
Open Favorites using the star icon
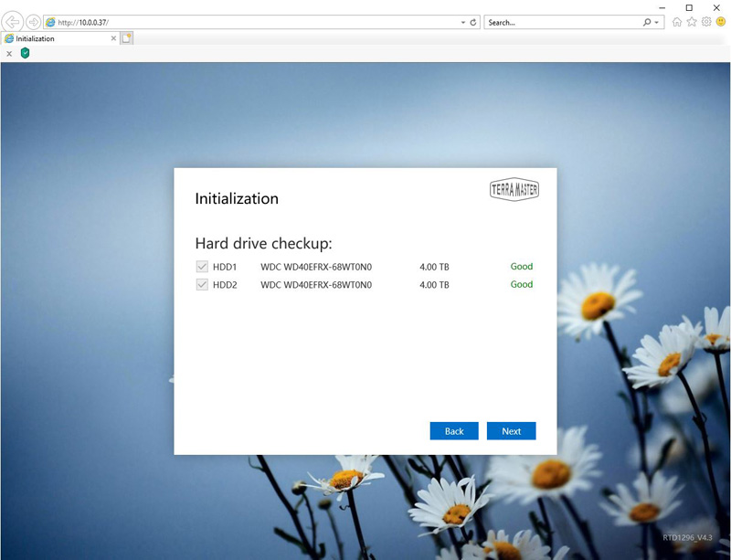click(x=692, y=22)
